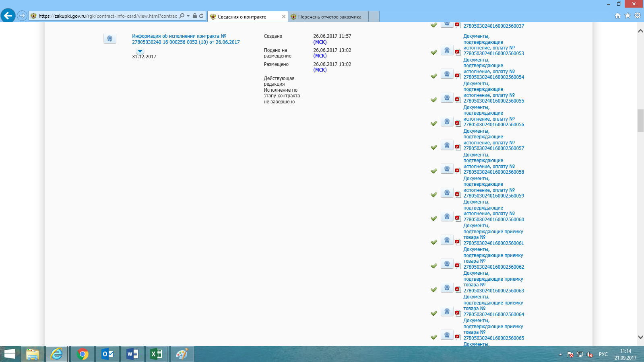Click the signature icon beside document 27805030240160002560056

tap(447, 121)
